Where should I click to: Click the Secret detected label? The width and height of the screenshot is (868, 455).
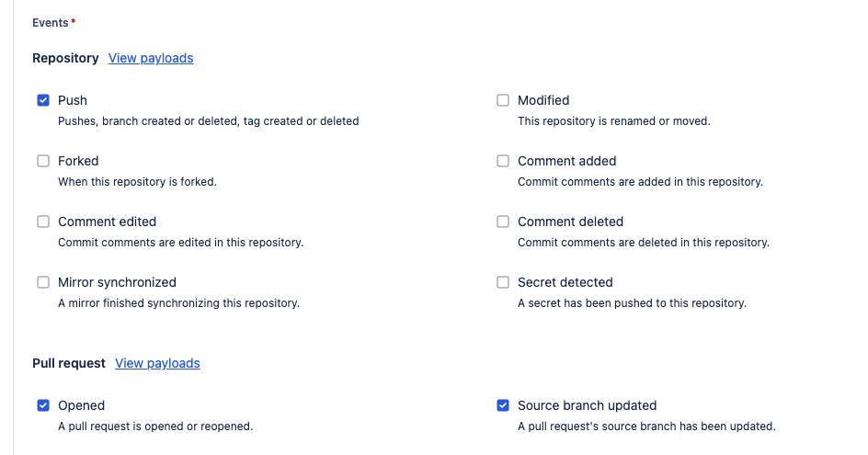click(565, 282)
